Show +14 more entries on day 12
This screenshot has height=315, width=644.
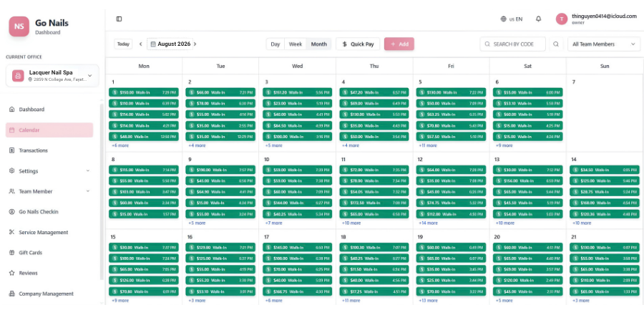pos(428,223)
